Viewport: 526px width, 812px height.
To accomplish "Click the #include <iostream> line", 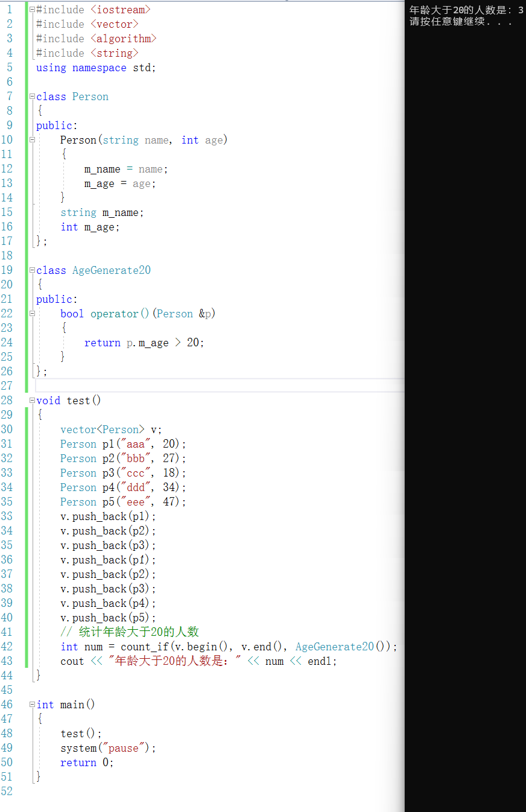I will (93, 10).
